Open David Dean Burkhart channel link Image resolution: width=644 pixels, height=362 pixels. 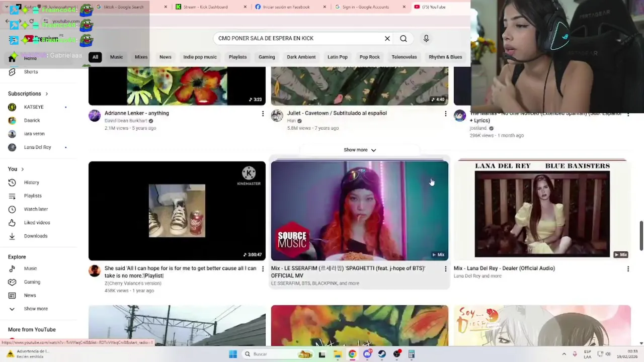(126, 121)
